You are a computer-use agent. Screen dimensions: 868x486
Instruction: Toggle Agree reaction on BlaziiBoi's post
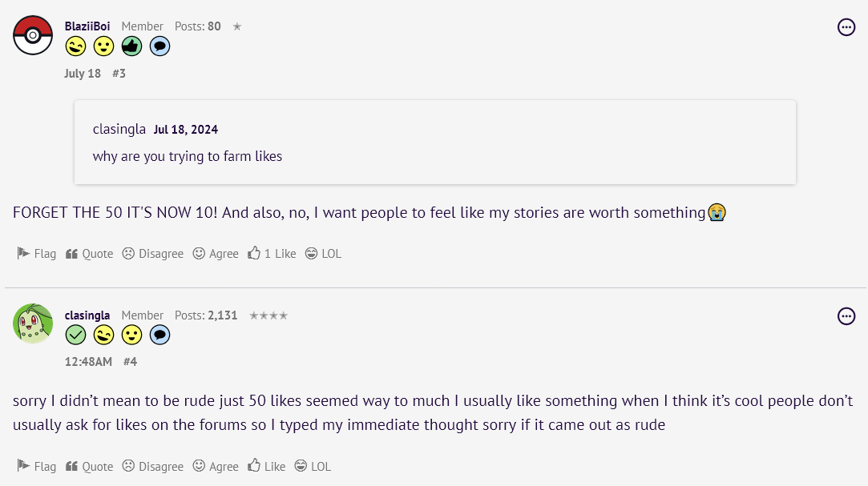click(216, 253)
